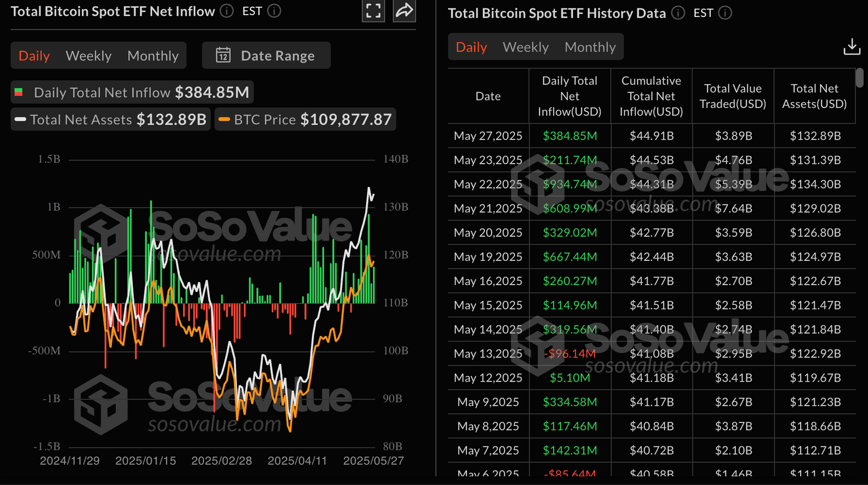Viewport: 868px width, 485px height.
Task: Open the Date Range picker
Action: [266, 55]
